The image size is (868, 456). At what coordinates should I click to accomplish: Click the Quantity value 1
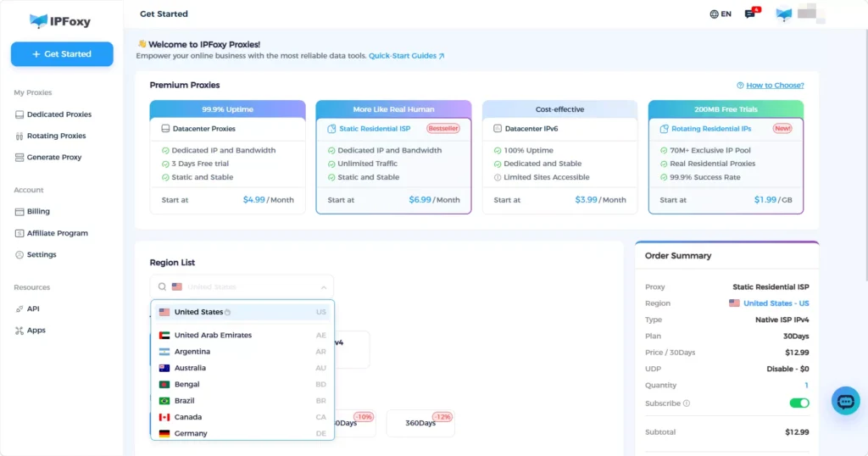pos(806,385)
